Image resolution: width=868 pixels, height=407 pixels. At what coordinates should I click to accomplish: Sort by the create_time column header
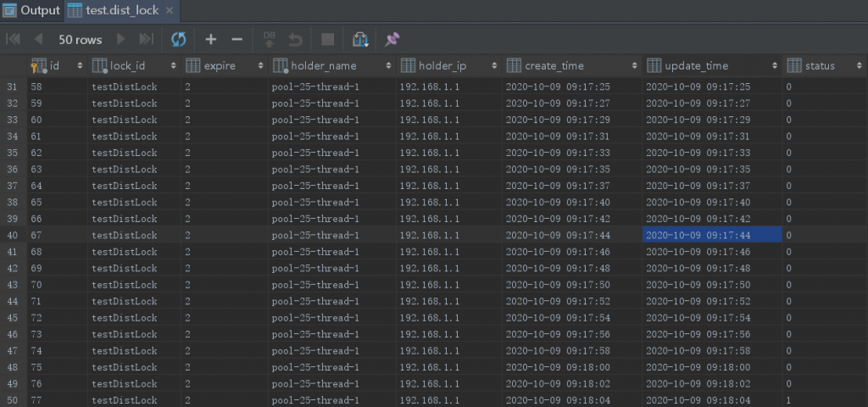pyautogui.click(x=572, y=66)
